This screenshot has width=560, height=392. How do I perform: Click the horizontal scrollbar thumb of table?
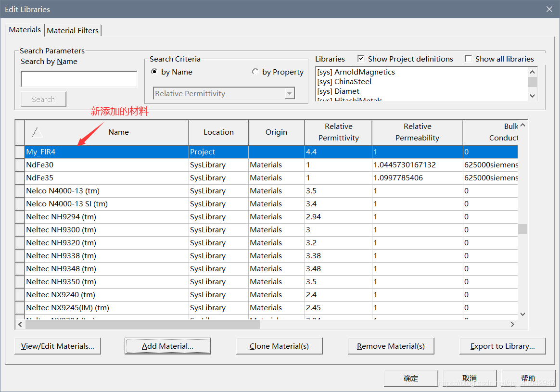pos(142,324)
